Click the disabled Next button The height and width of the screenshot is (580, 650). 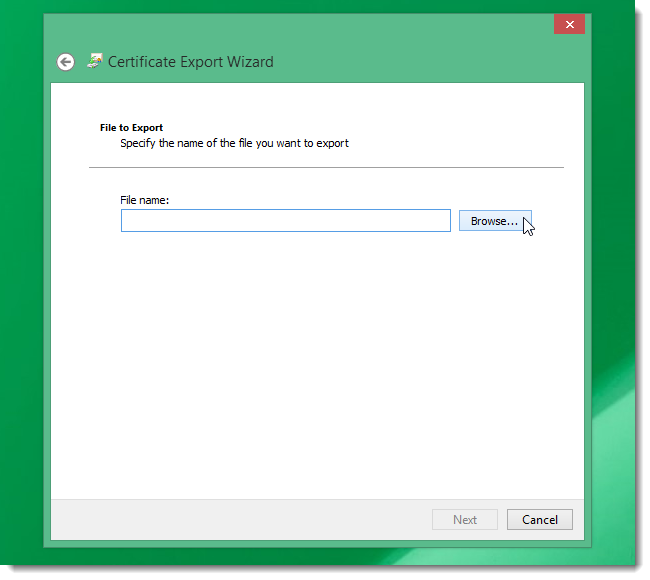(465, 519)
